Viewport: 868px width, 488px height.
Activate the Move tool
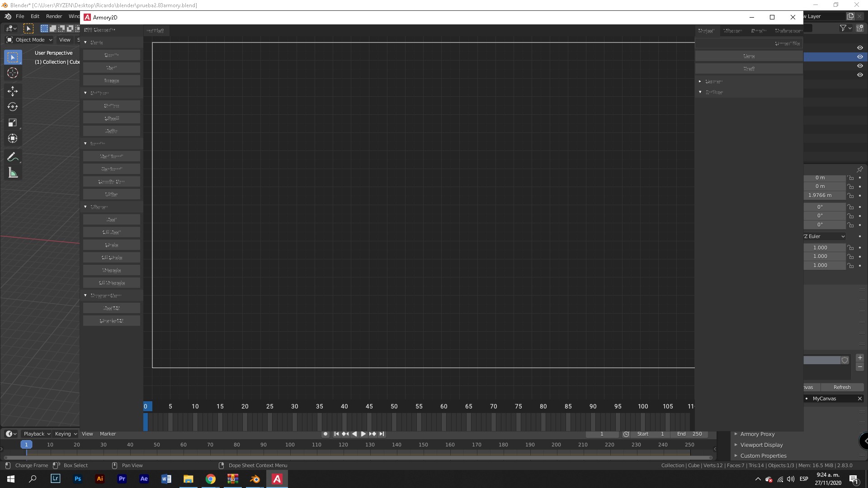(x=13, y=91)
